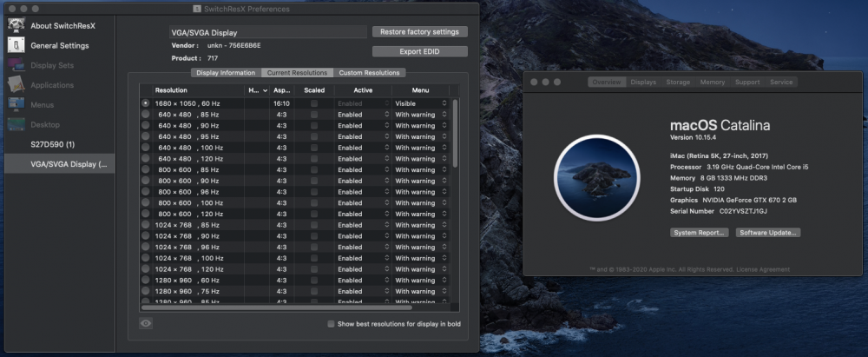Select the Menus sidebar icon

tap(16, 105)
